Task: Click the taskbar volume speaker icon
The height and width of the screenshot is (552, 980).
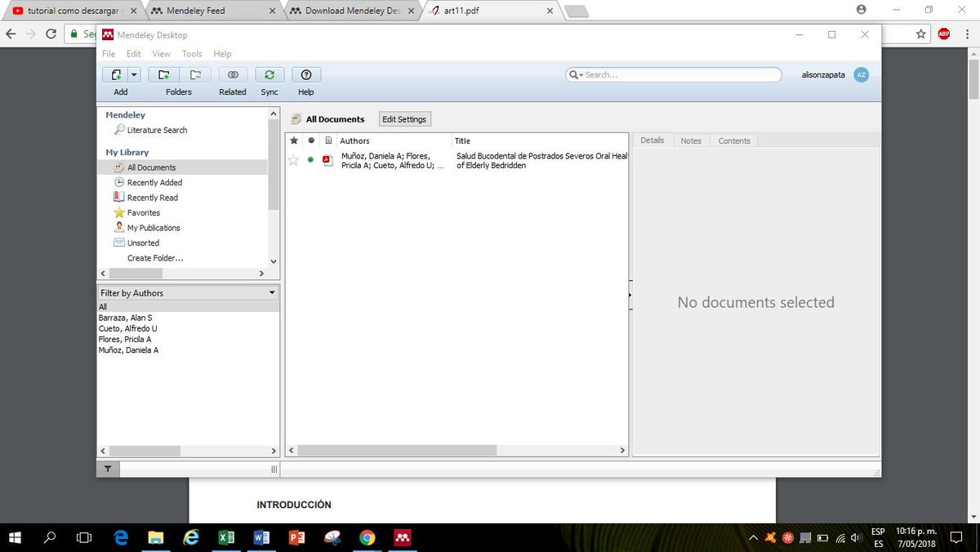Action: (856, 537)
